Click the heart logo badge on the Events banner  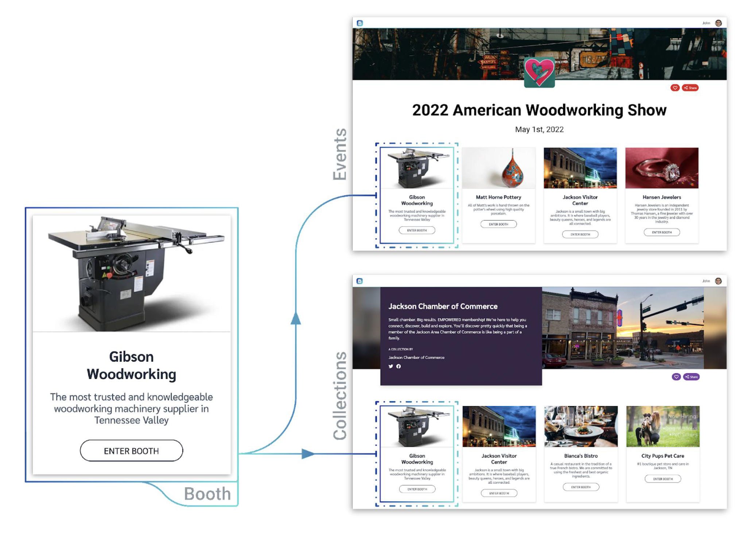coord(539,72)
